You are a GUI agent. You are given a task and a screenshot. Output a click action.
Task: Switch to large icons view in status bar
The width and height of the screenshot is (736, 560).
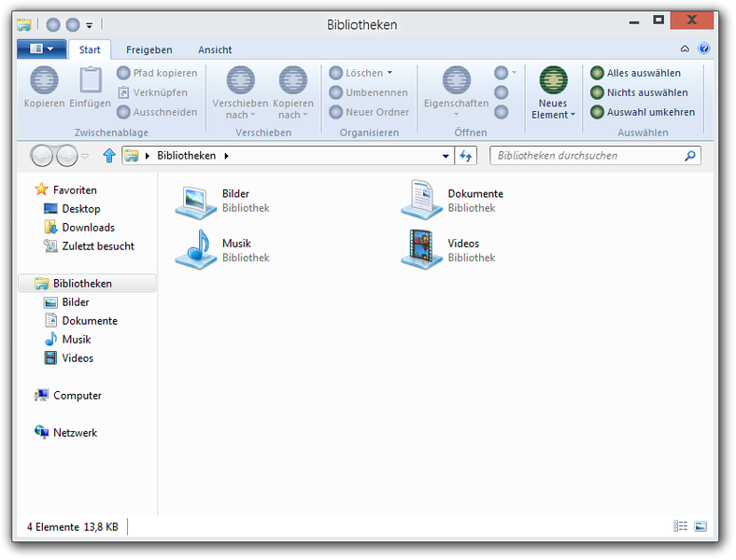pos(701,527)
